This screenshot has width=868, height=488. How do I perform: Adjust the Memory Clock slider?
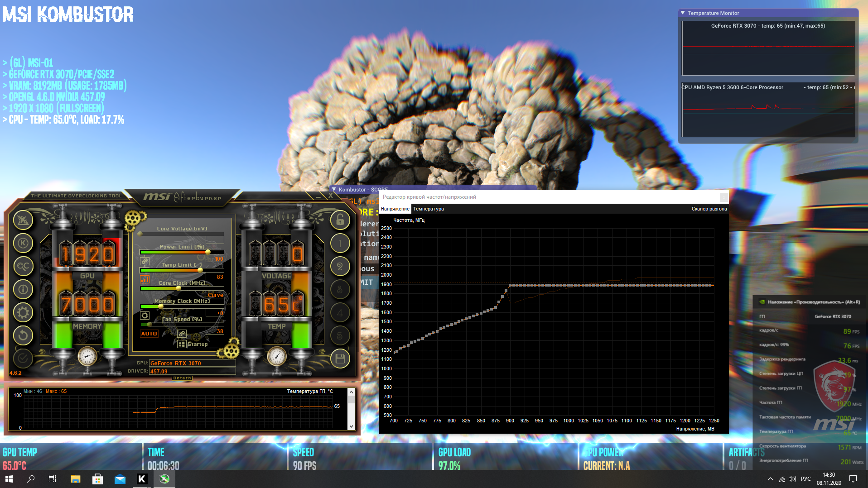click(182, 306)
